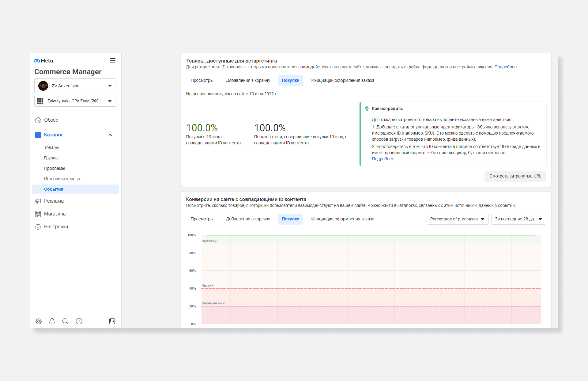Click the Meta logo
588x381 pixels.
(x=43, y=61)
